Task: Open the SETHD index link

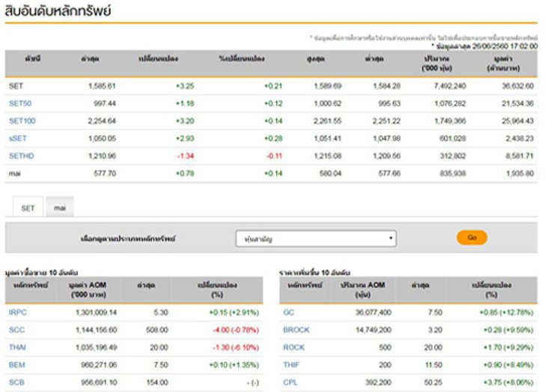Action: [x=22, y=156]
